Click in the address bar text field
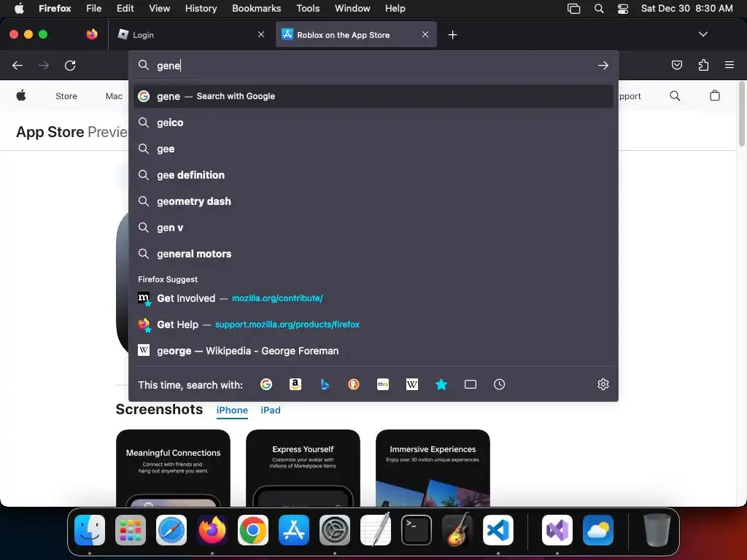 coord(374,65)
